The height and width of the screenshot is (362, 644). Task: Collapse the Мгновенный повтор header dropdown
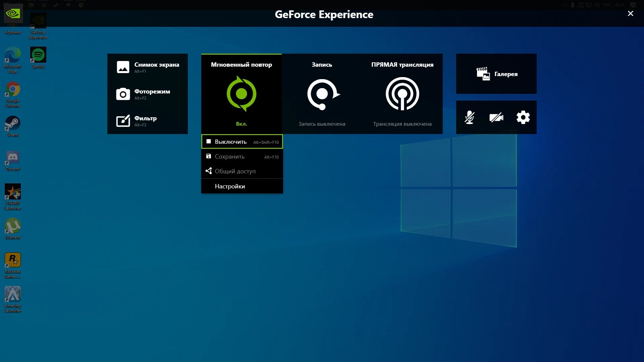tap(241, 65)
